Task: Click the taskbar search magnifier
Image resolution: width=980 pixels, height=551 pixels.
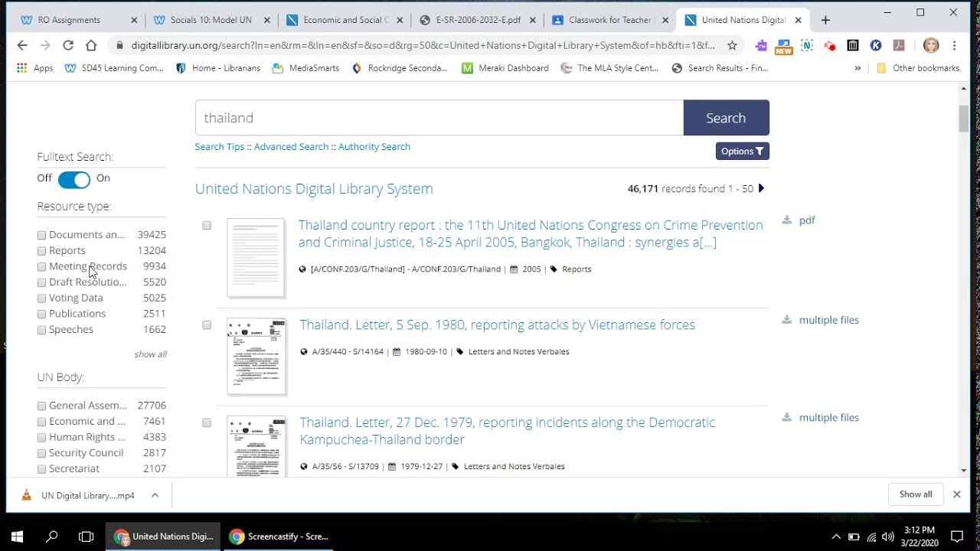Action: [x=52, y=536]
